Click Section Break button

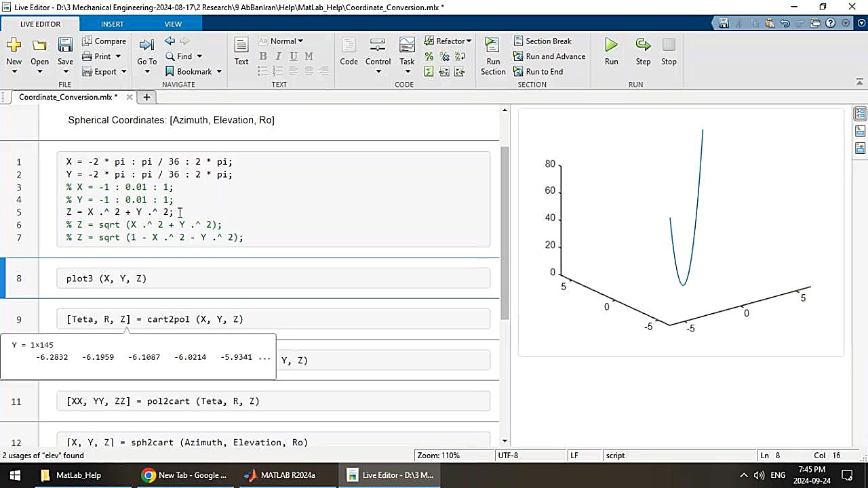(542, 41)
